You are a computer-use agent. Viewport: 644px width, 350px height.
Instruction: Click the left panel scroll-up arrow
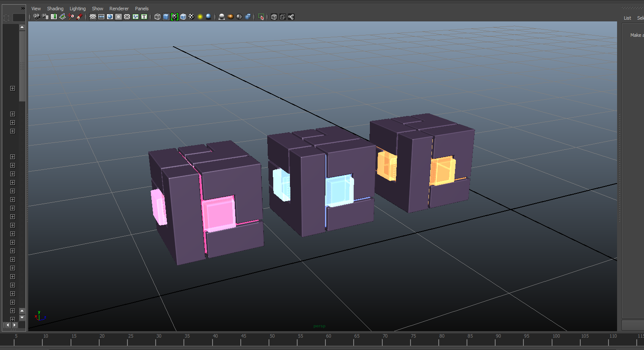(22, 27)
